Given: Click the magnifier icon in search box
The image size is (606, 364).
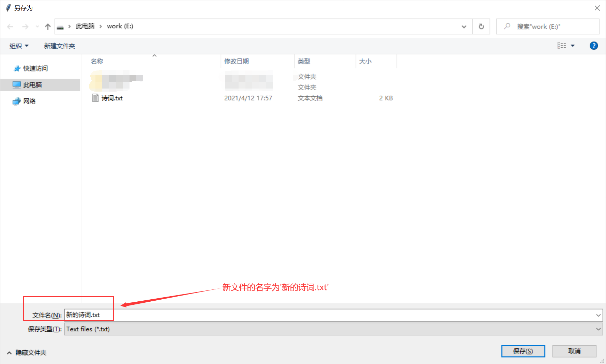Looking at the screenshot, I should pos(507,26).
